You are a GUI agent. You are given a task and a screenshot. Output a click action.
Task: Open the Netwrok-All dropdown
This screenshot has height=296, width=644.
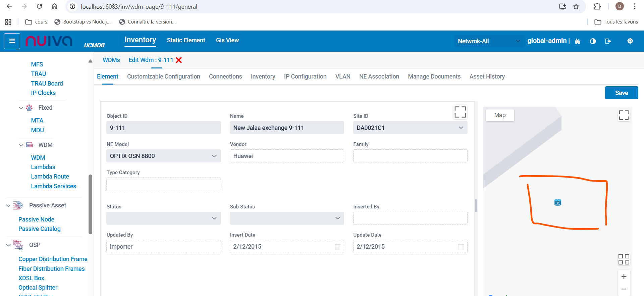489,41
